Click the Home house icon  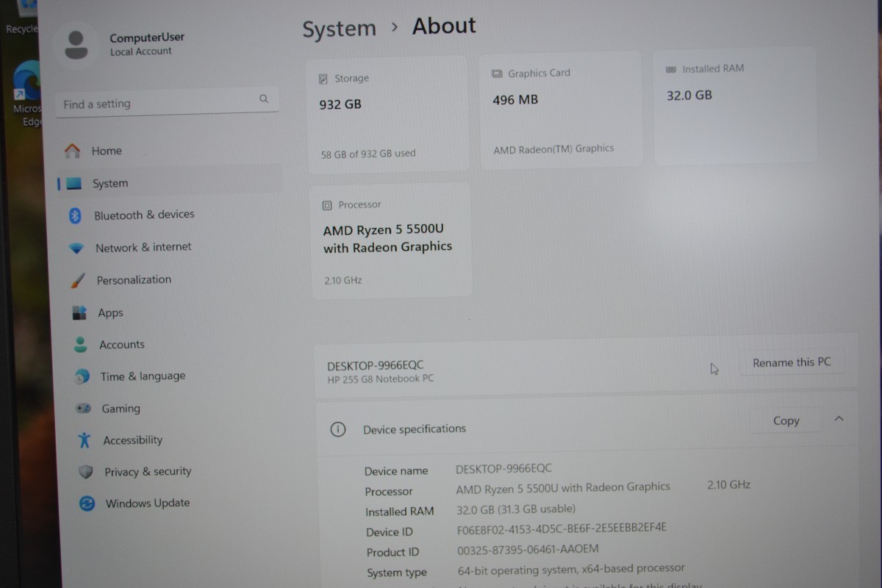pyautogui.click(x=72, y=151)
